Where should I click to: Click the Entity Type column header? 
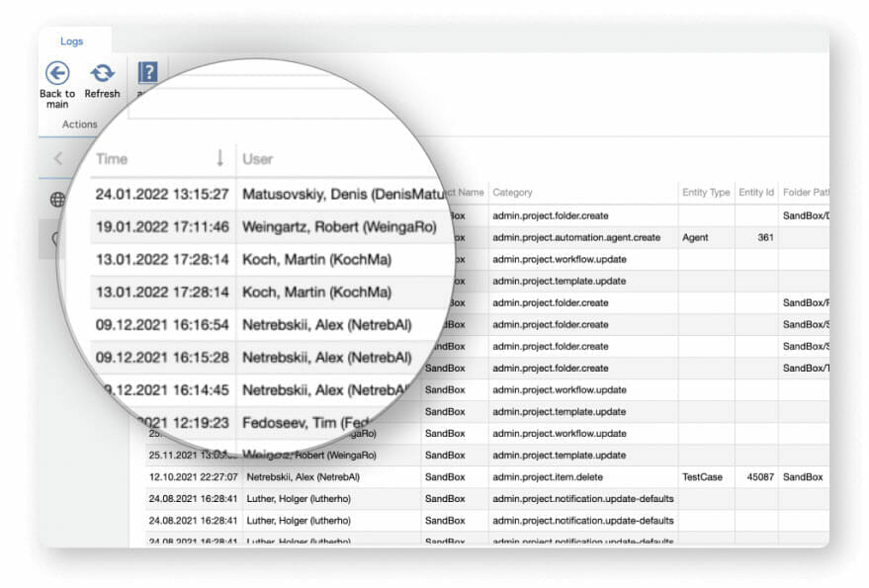pos(705,194)
